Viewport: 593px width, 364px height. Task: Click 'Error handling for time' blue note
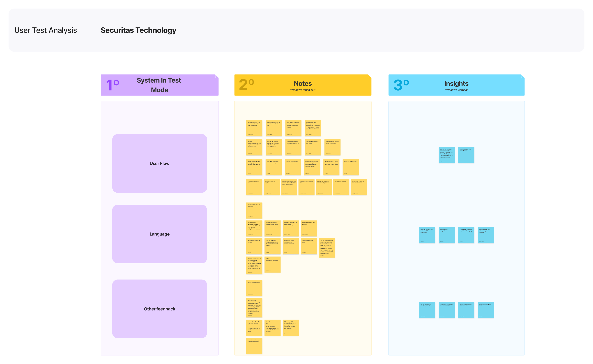[x=466, y=155]
